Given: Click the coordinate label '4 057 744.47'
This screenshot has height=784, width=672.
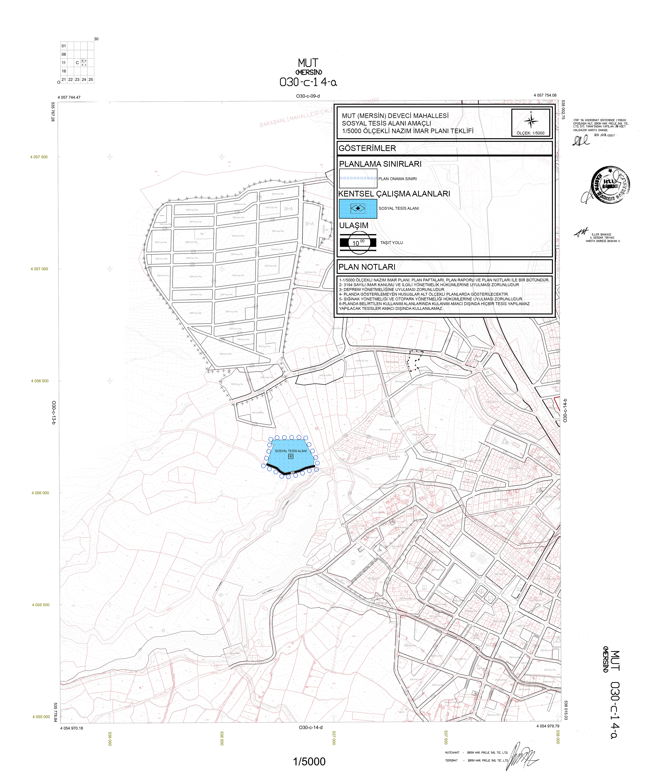Looking at the screenshot, I should pos(69,97).
